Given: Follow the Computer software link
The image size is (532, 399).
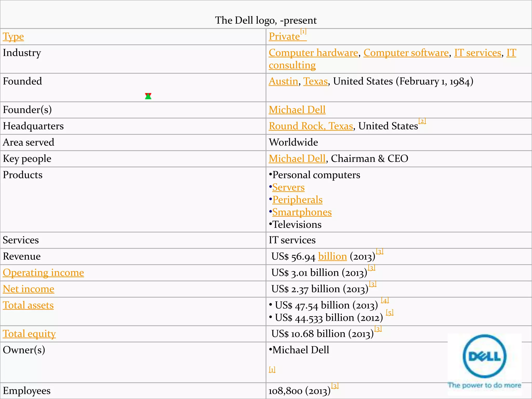Looking at the screenshot, I should (x=406, y=53).
